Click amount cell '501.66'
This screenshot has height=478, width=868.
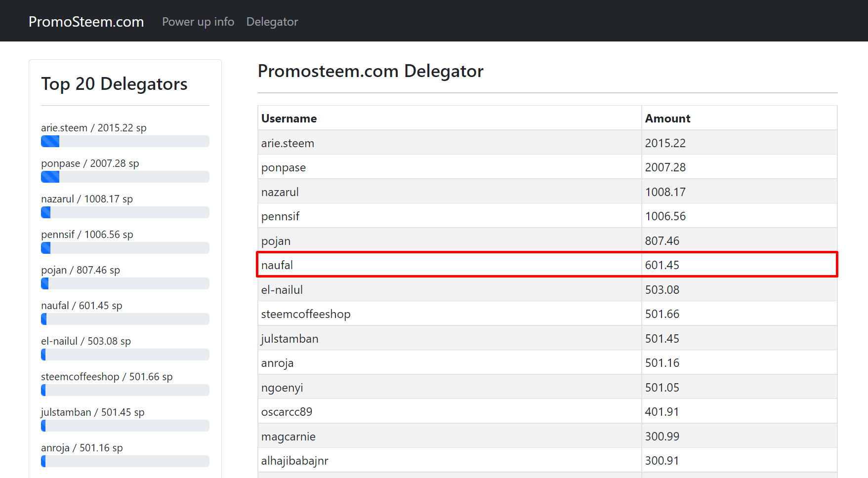(x=739, y=314)
